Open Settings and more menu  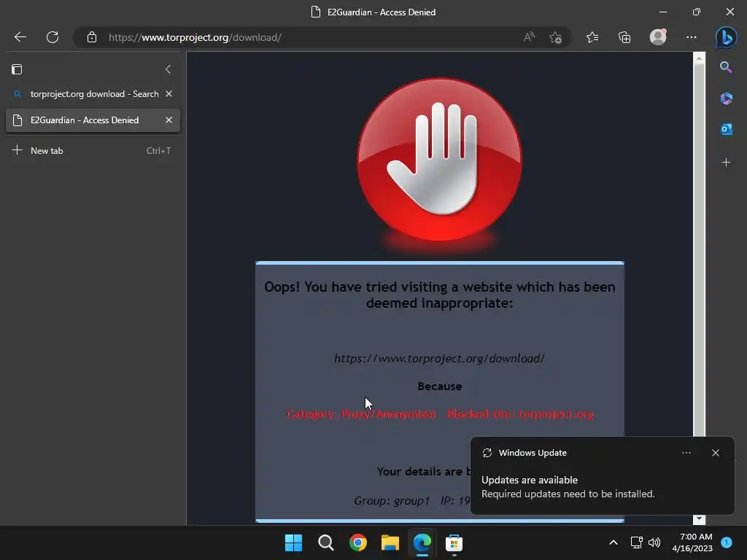pyautogui.click(x=692, y=37)
